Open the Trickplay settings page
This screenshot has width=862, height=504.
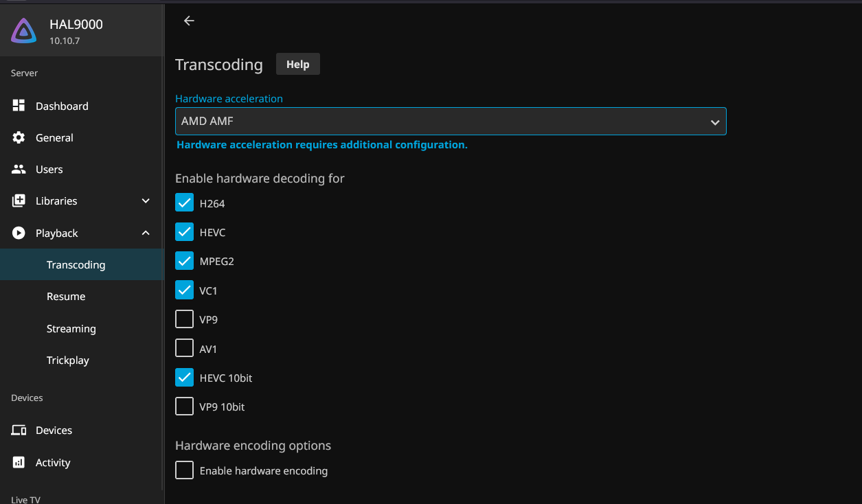67,360
